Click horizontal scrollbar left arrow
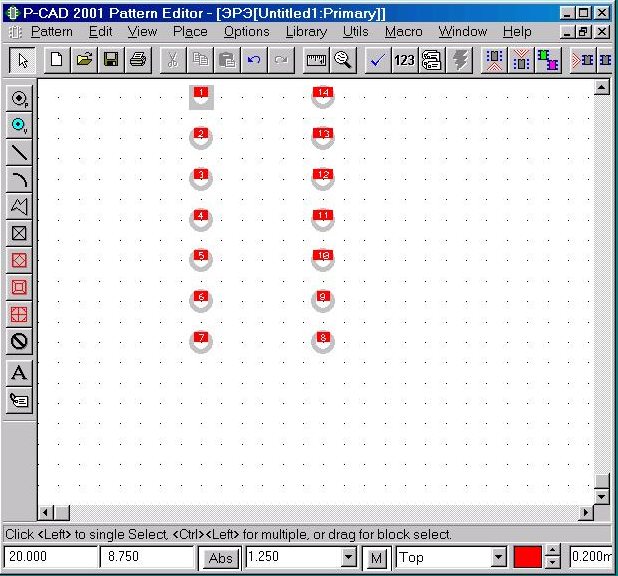The width and height of the screenshot is (618, 576). [x=45, y=513]
